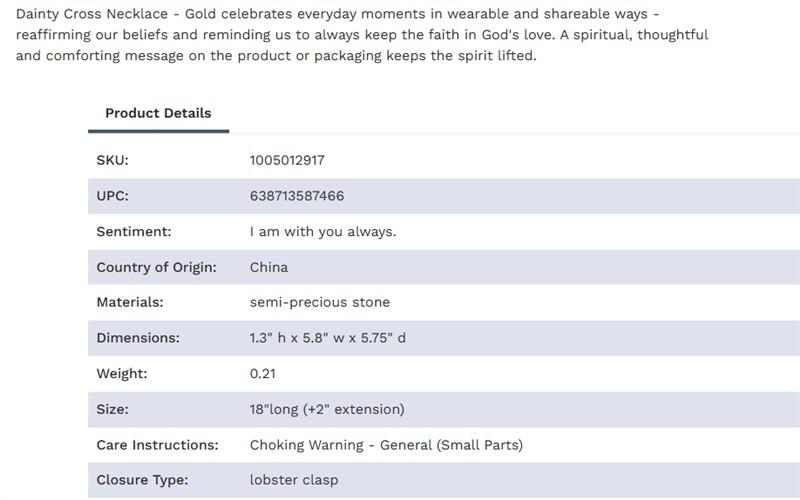Image resolution: width=800 pixels, height=500 pixels.
Task: Click the 'Sentiment:' row label
Action: pyautogui.click(x=134, y=231)
